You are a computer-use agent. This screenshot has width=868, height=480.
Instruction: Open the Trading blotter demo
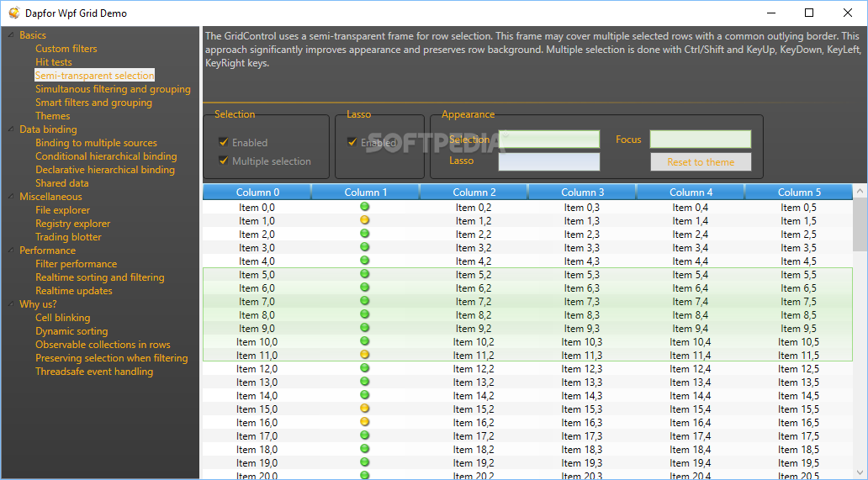point(69,237)
